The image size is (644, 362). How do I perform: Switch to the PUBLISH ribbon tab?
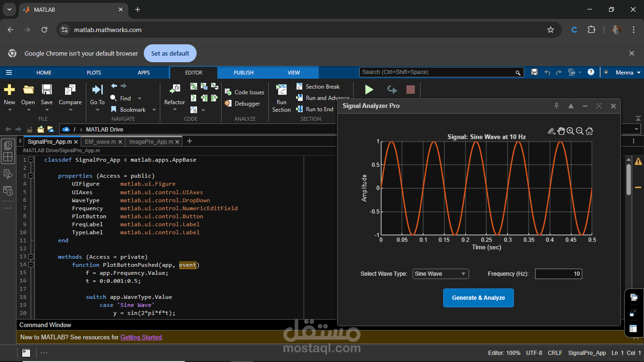[x=244, y=73]
